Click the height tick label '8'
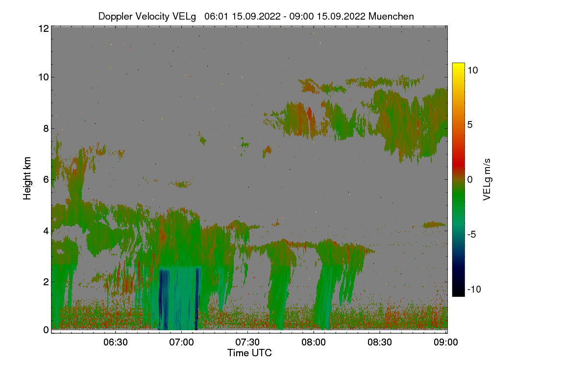This screenshot has width=588, height=392. tap(46, 128)
